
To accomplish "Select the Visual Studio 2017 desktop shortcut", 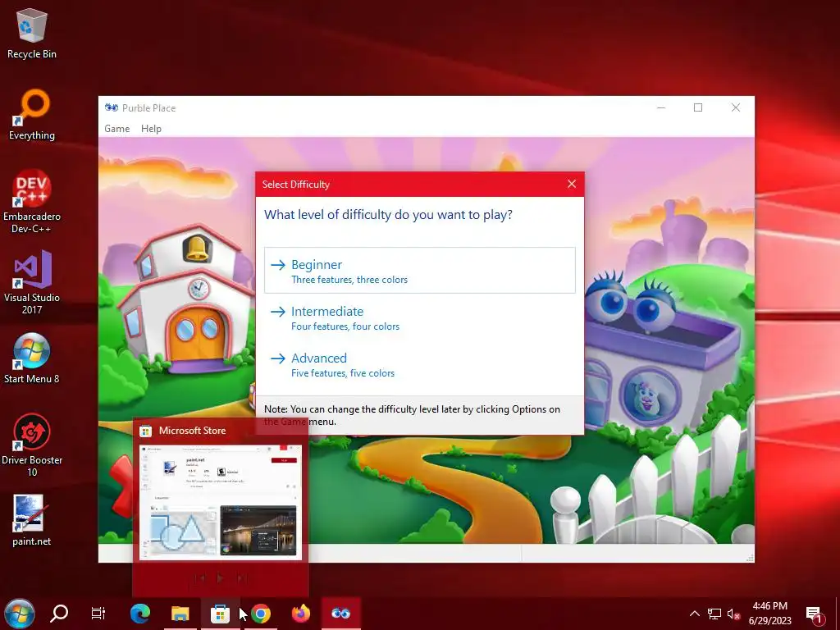I will [32, 283].
